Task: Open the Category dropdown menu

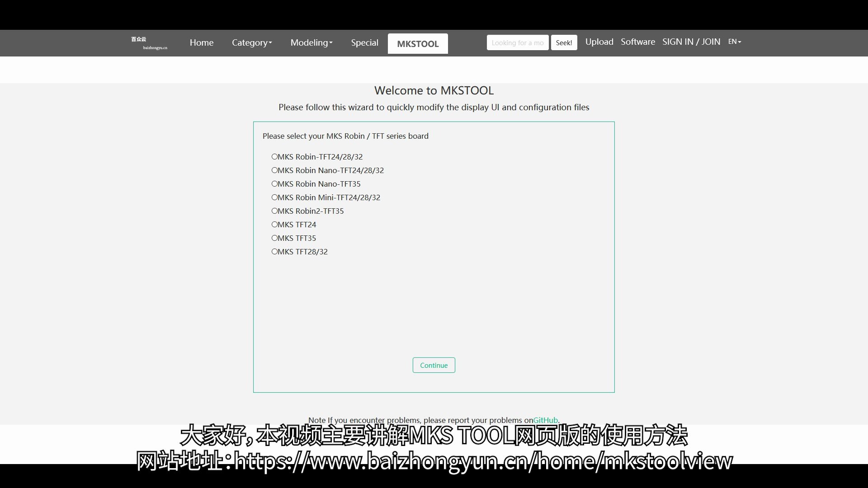Action: (x=252, y=42)
